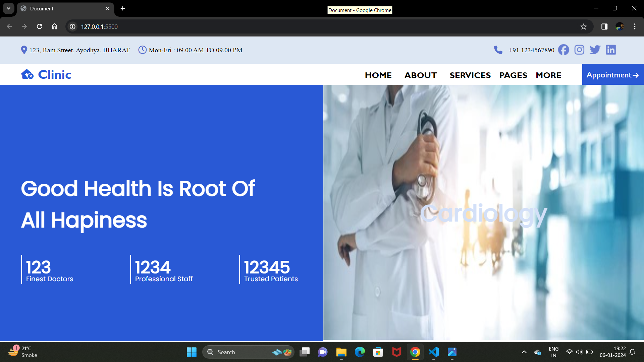644x362 pixels.
Task: Click the Cardiology text on hero image
Action: (483, 215)
